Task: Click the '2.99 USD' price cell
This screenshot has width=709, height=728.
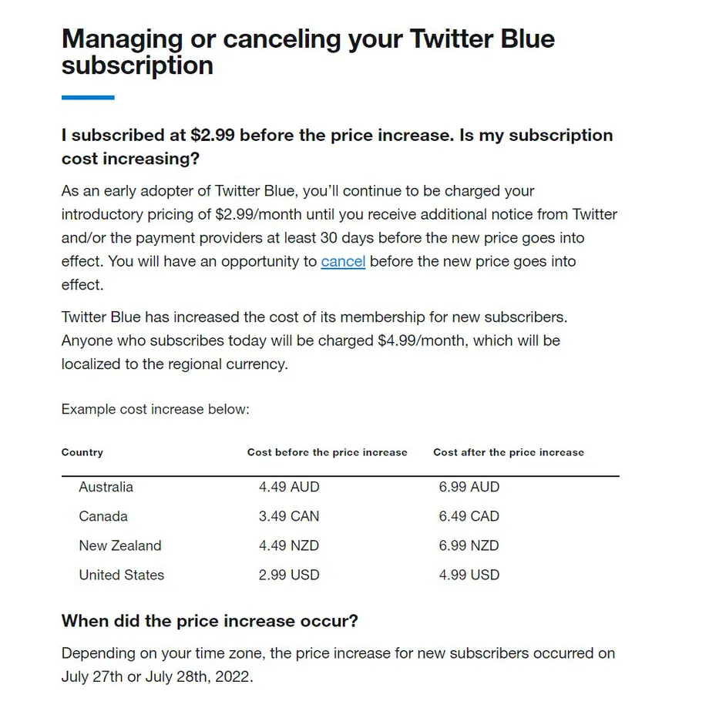Action: (289, 575)
